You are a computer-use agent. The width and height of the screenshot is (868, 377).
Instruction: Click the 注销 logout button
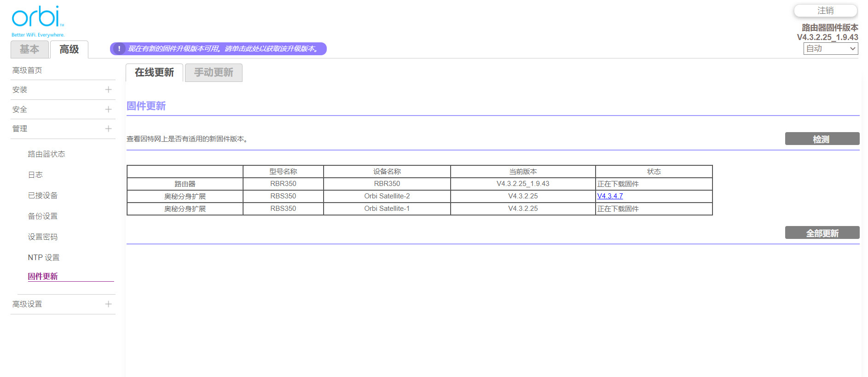pos(826,11)
